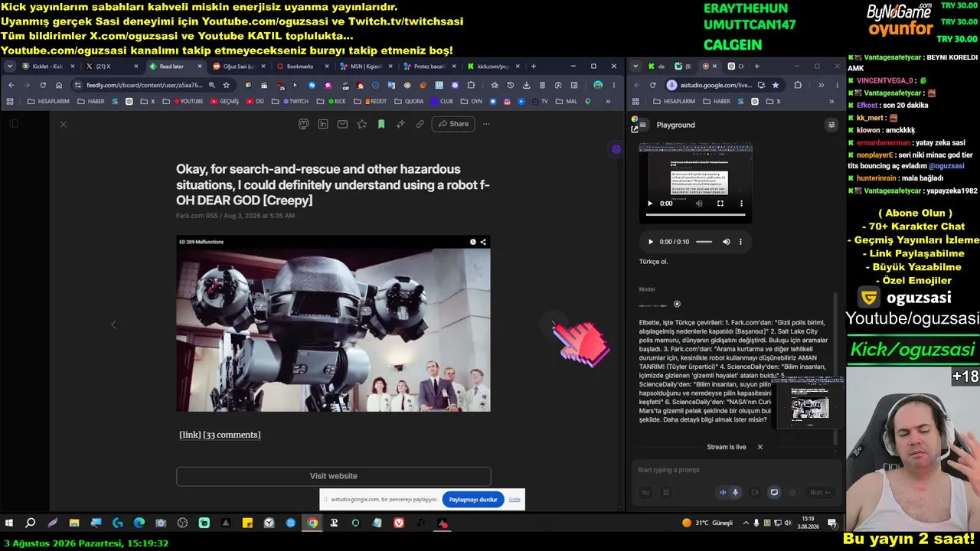Play the ED 209 Malfunctions video thumbnail

[x=333, y=324]
